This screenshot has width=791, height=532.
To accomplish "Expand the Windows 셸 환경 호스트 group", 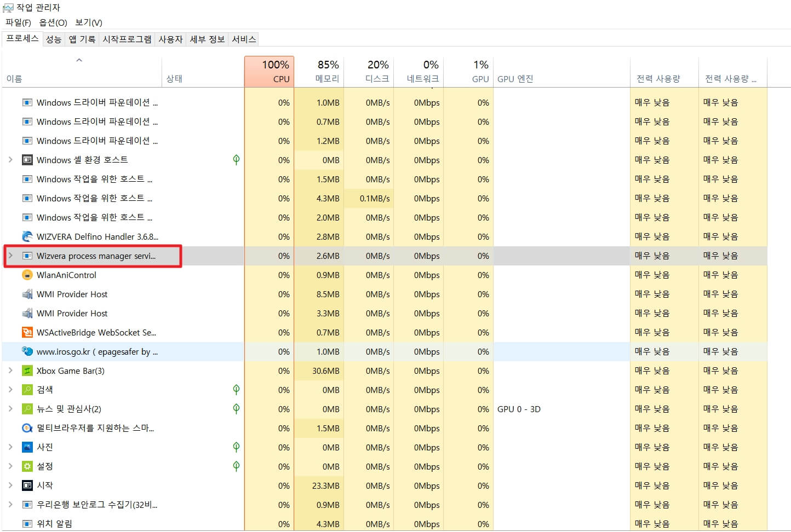I will click(x=10, y=160).
